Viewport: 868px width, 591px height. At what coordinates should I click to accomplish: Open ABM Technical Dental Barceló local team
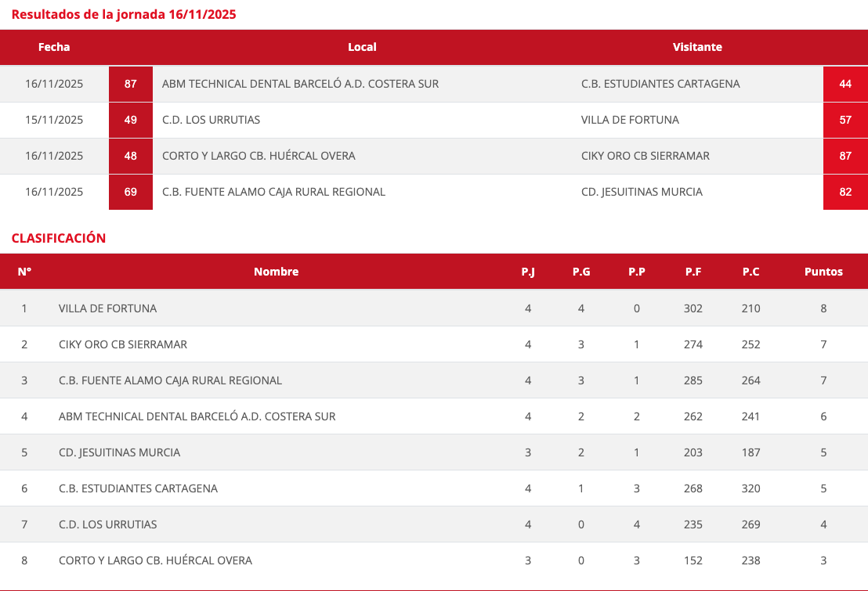pyautogui.click(x=300, y=84)
